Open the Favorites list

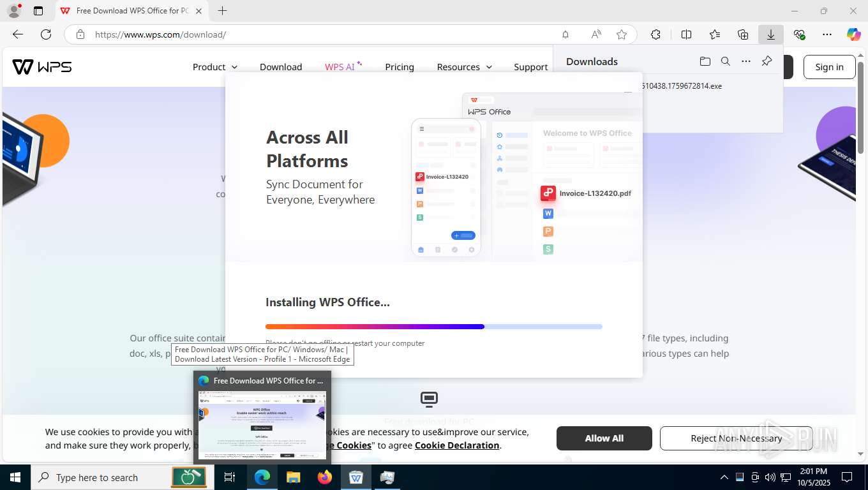click(715, 34)
